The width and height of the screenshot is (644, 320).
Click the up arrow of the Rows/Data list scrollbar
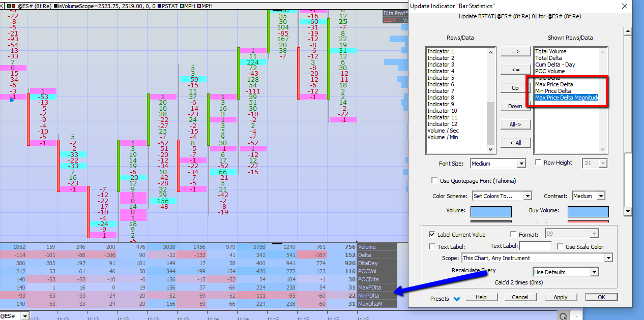(x=491, y=51)
